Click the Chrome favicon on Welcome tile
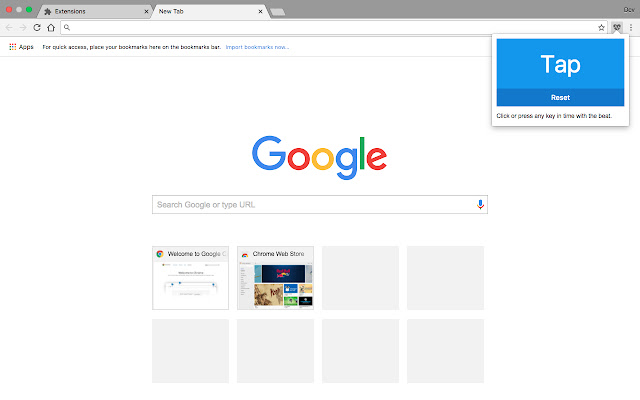Image resolution: width=640 pixels, height=400 pixels. 160,254
